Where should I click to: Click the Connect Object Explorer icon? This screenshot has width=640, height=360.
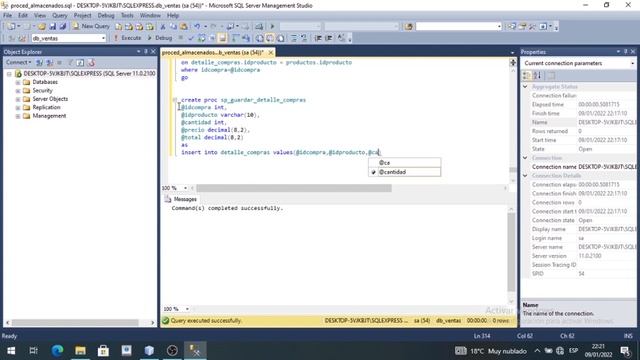[x=40, y=63]
